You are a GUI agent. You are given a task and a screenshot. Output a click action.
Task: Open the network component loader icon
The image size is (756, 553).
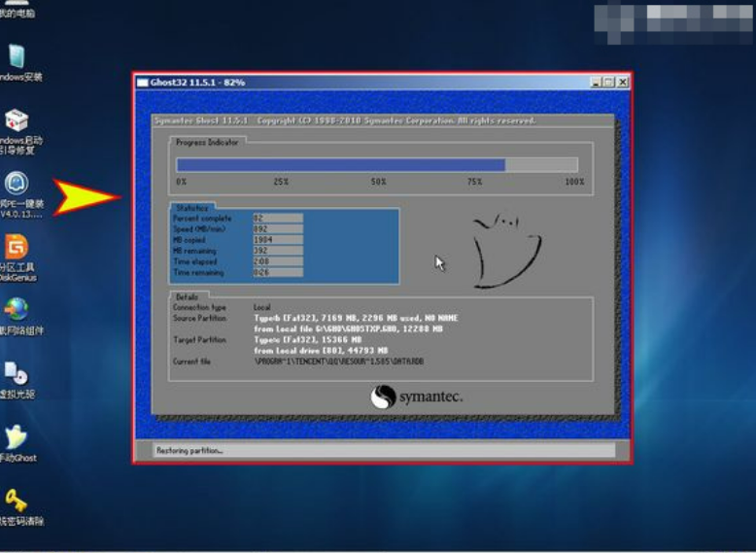pos(17,311)
